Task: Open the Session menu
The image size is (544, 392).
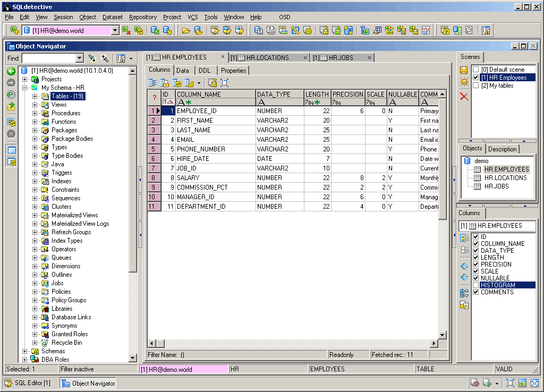Action: (x=63, y=17)
